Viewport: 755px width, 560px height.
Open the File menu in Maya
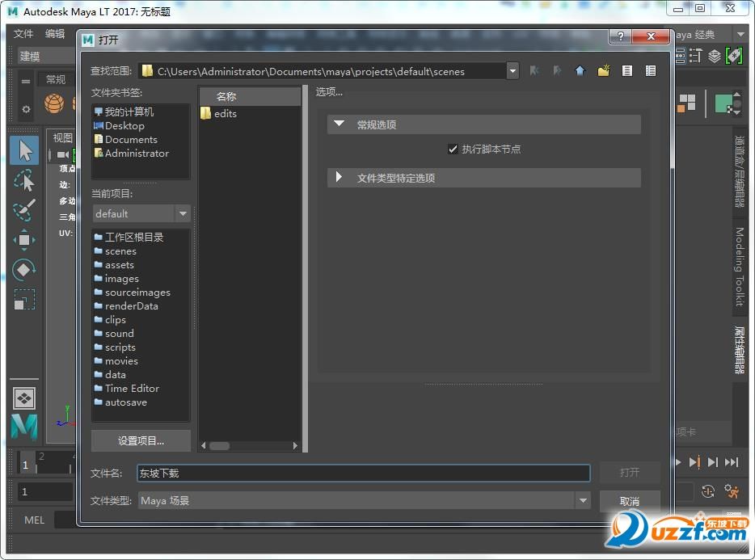click(23, 34)
